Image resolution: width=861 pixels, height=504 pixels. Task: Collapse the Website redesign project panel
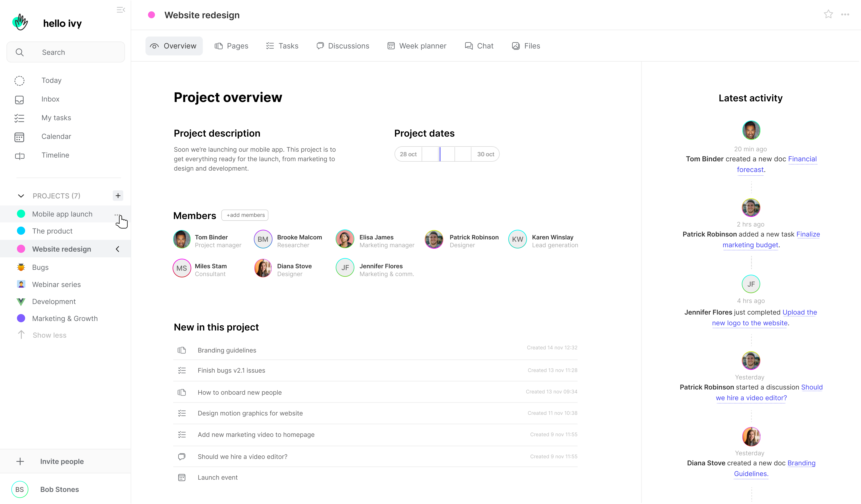[x=118, y=249]
